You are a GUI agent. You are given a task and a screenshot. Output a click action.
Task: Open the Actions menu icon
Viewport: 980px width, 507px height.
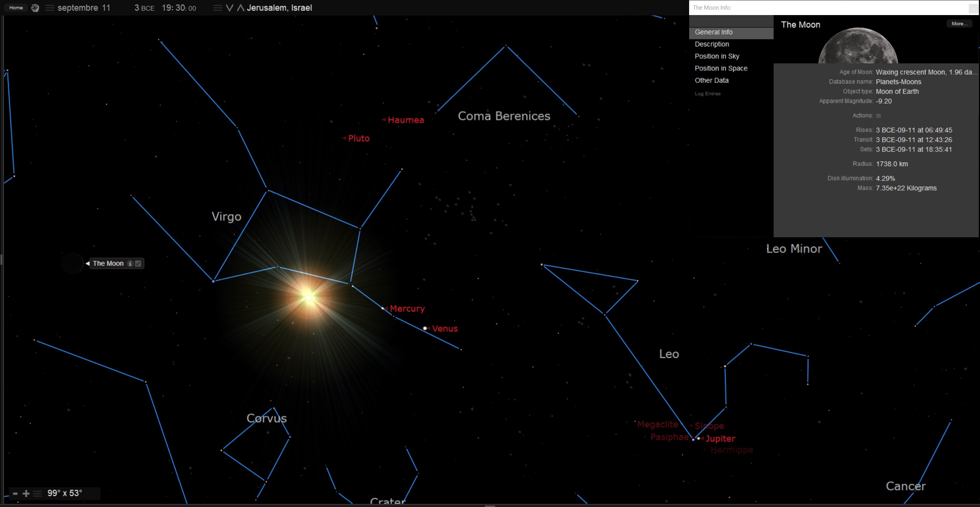tap(878, 116)
